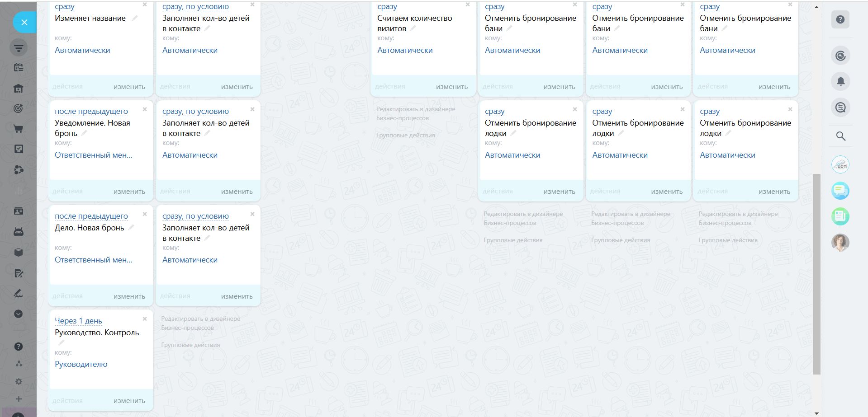
Task: Open the shopping cart section in left sidebar
Action: tap(19, 129)
